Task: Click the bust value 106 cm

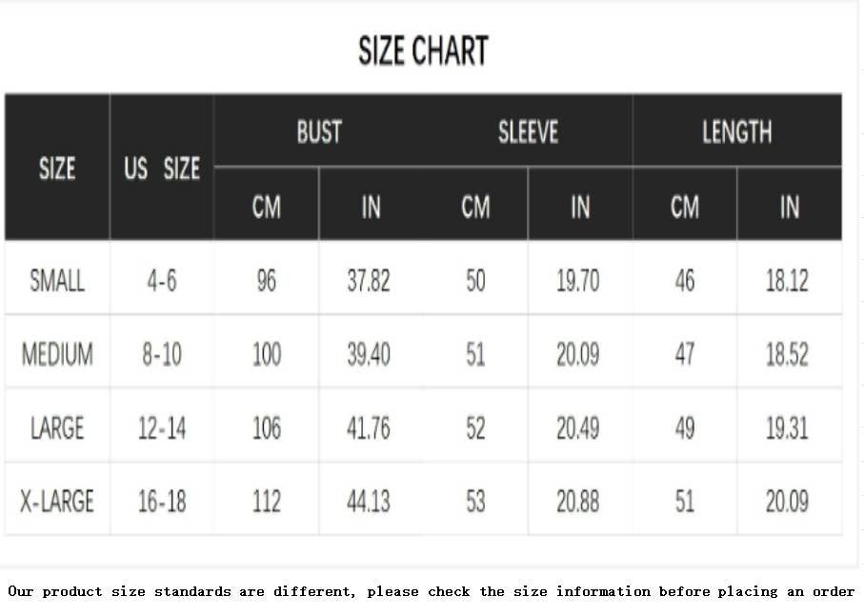Action: (267, 427)
